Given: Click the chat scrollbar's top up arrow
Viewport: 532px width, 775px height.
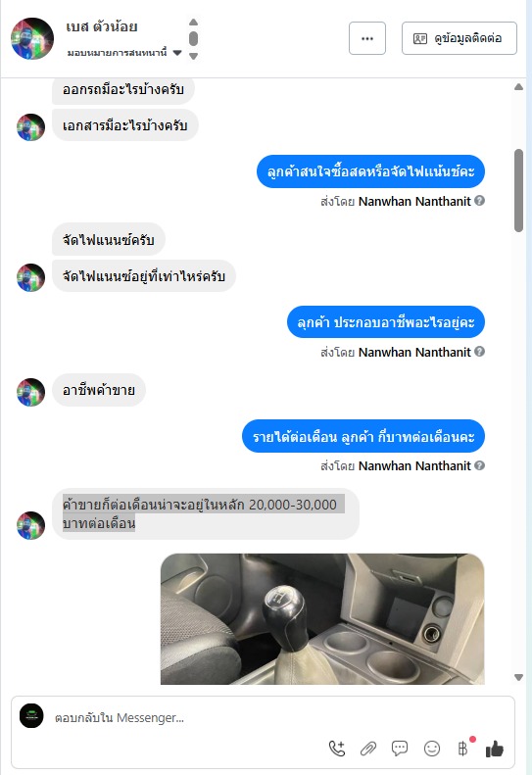Looking at the screenshot, I should pyautogui.click(x=518, y=87).
